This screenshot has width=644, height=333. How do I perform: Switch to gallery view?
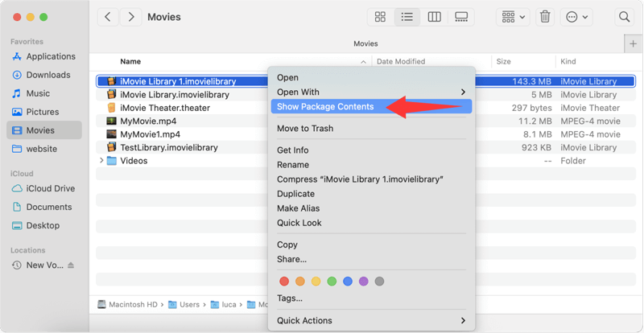point(461,17)
